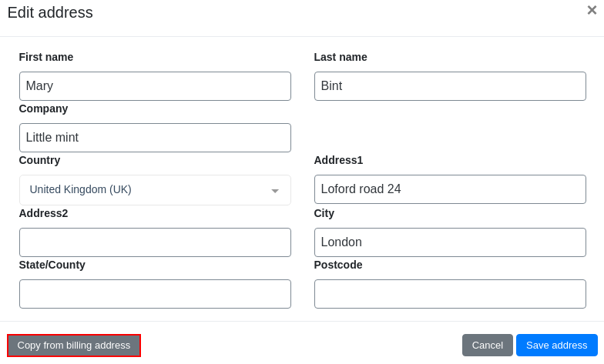The width and height of the screenshot is (604, 364).
Task: Click Copy from billing address button
Action: pos(74,345)
